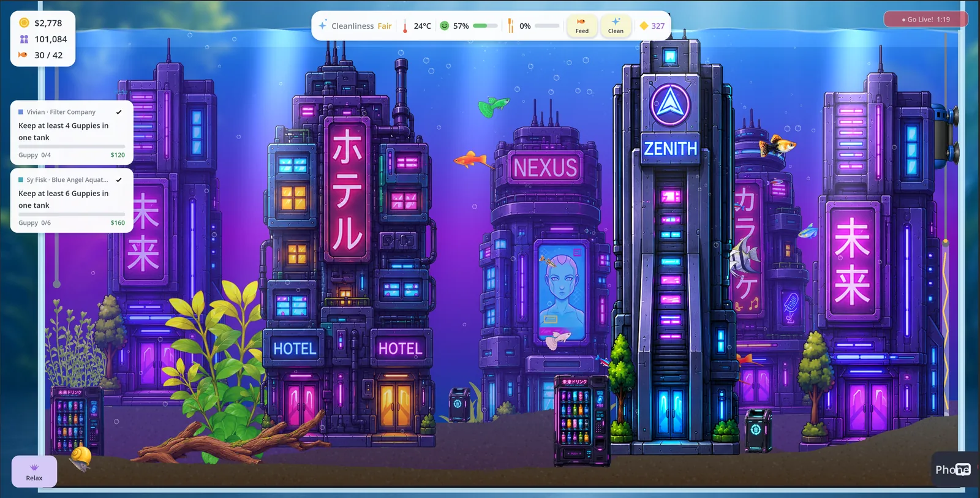
Task: Open the Sy Fisk Blue Angel quest card
Action: [72, 201]
